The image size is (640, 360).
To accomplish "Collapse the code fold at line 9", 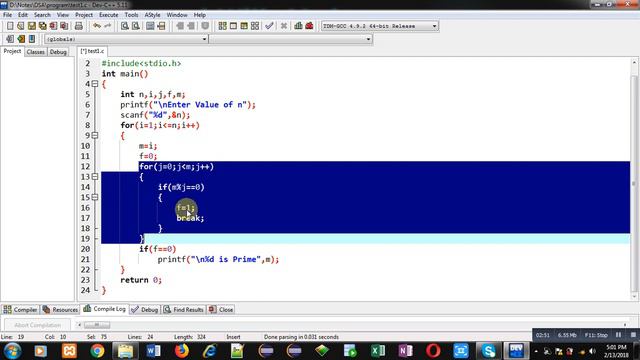I will pos(95,136).
